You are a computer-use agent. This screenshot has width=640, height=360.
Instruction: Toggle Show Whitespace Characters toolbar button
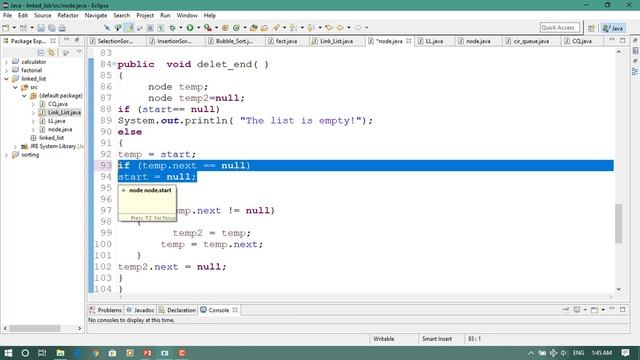point(161,28)
